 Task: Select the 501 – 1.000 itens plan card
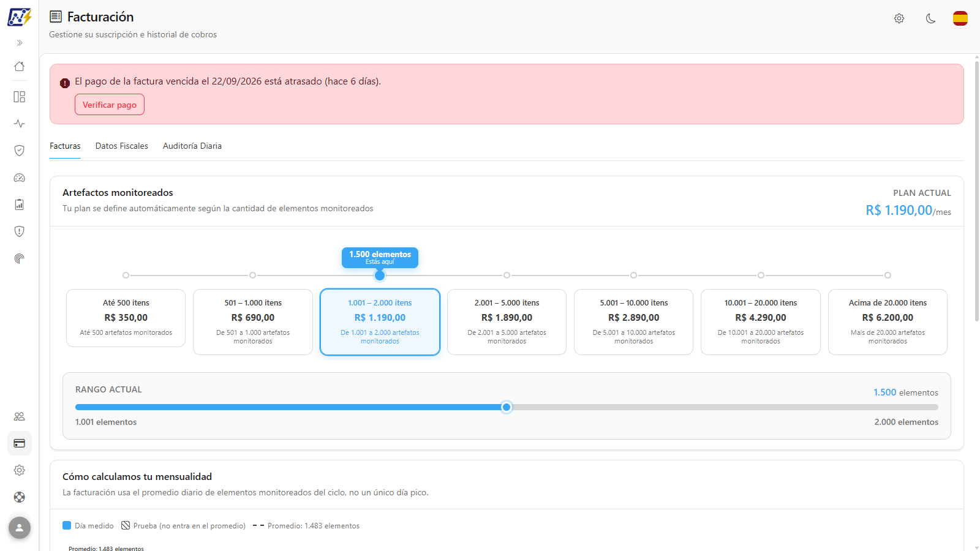click(x=253, y=322)
